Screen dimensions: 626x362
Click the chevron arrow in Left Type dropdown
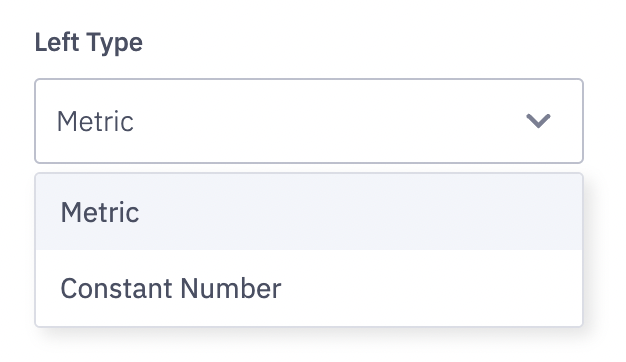point(538,121)
